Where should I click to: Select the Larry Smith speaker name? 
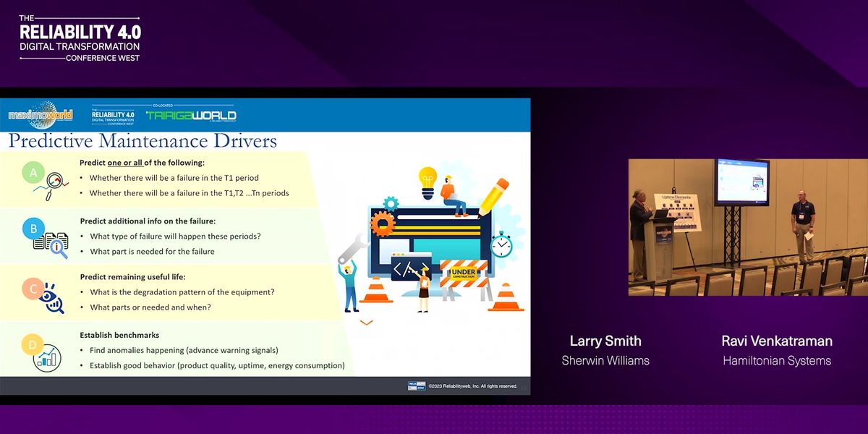pyautogui.click(x=605, y=341)
